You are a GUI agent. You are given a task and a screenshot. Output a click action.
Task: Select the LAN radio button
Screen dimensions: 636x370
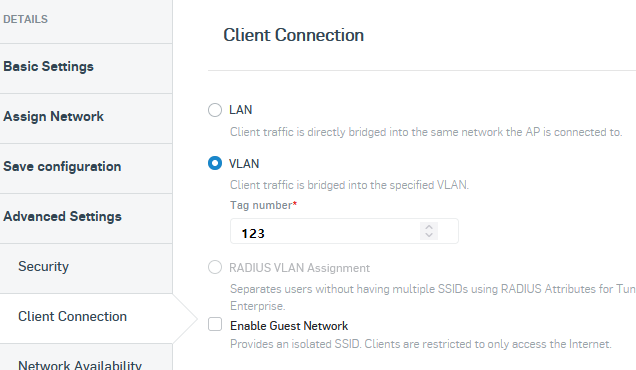tap(215, 110)
